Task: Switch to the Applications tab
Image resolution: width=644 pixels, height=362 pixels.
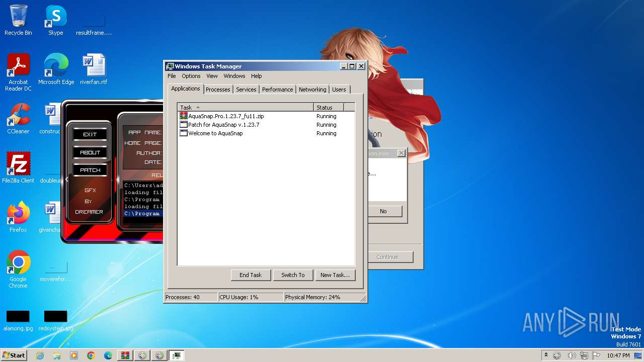Action: point(185,88)
